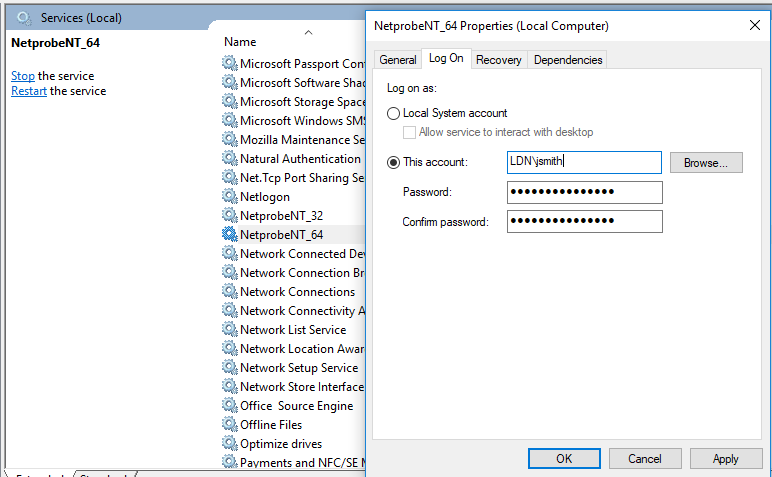
Task: Toggle Allow service to interact with desktop
Action: pos(409,132)
